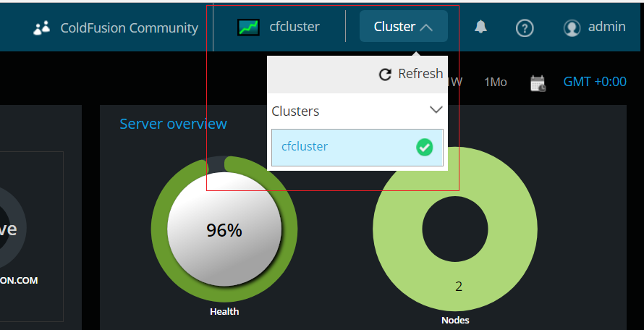Open the GMT +0:00 timezone selector
This screenshot has height=330, width=644.
(595, 82)
